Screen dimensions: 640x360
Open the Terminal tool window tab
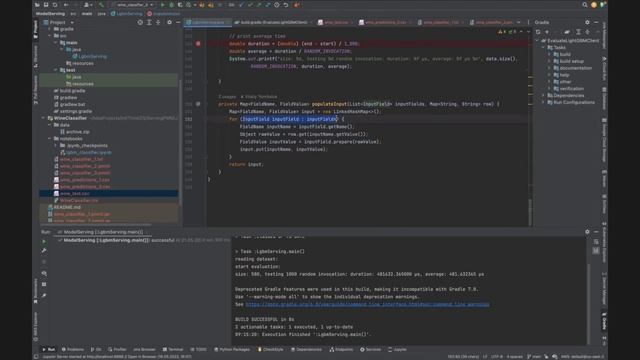173,349
